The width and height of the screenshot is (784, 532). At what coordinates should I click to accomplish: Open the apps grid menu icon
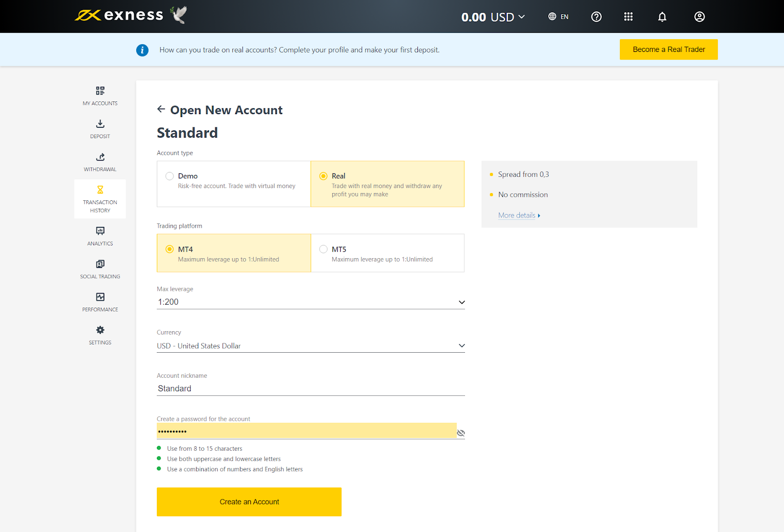[628, 17]
